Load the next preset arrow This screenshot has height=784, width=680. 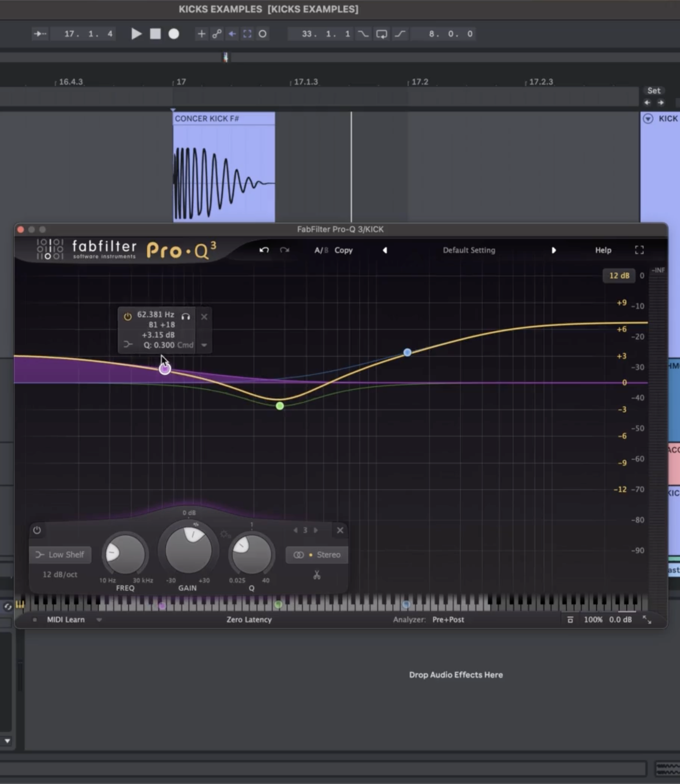click(554, 250)
